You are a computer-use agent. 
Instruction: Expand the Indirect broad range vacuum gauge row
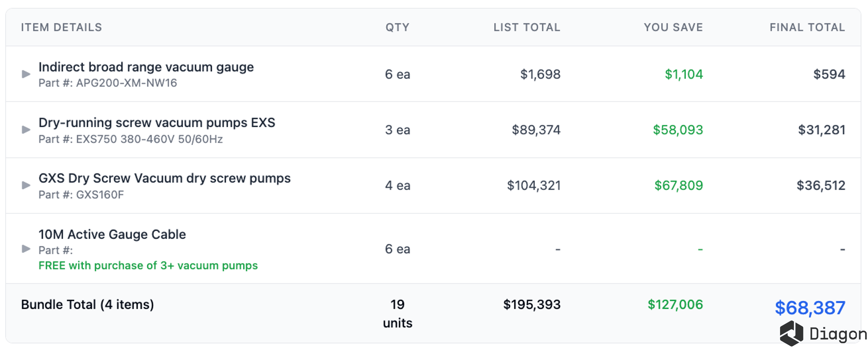coord(26,74)
